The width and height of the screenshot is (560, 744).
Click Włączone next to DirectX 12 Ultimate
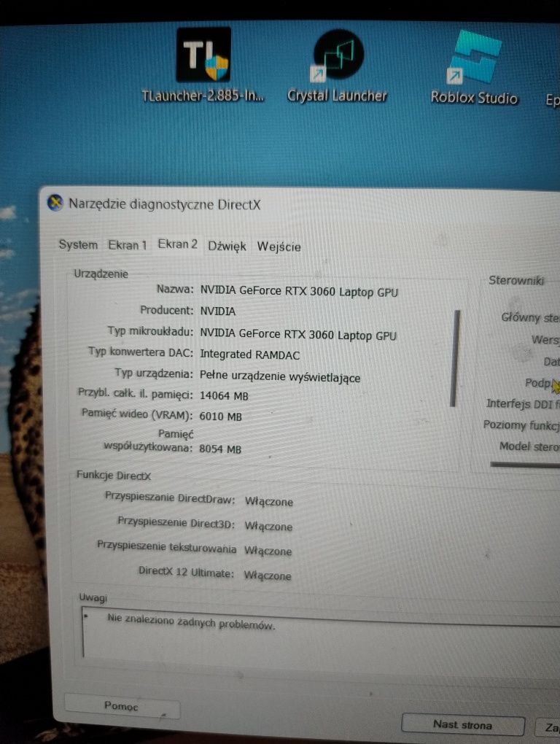click(x=268, y=576)
